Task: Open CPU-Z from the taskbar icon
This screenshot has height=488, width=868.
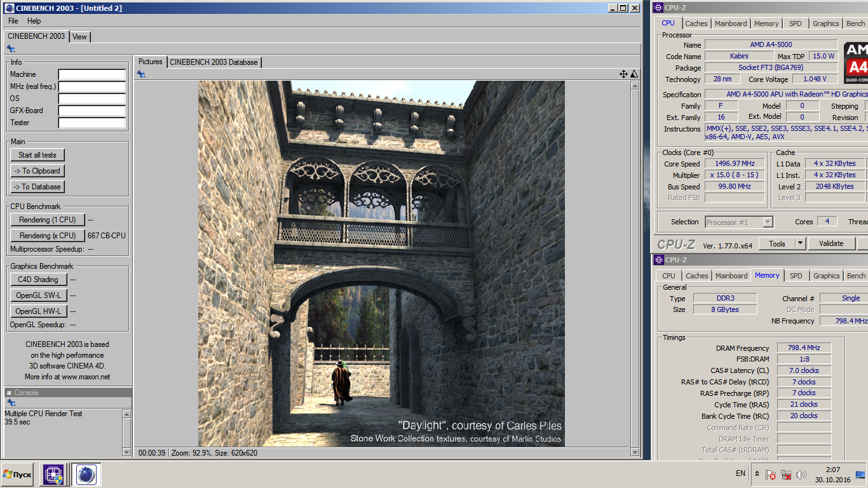Action: point(53,475)
